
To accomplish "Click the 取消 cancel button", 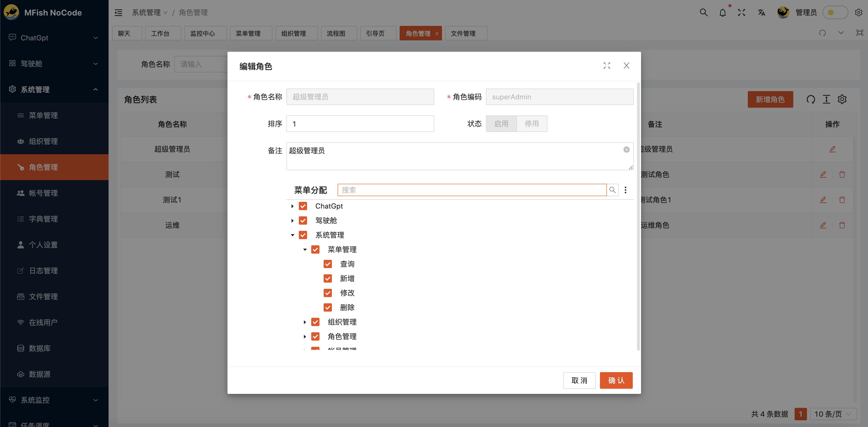I will pos(579,380).
